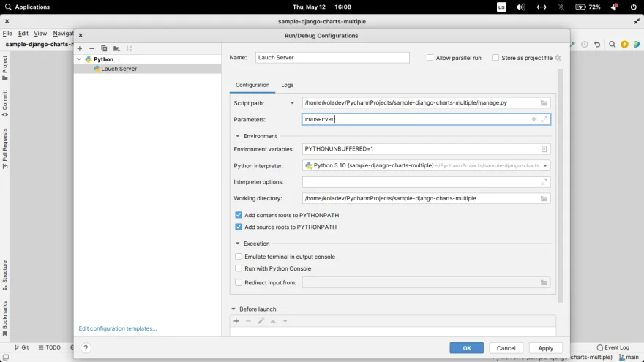Open the Project tool window sidebar
Viewport: 644px width, 362px height.
point(5,68)
